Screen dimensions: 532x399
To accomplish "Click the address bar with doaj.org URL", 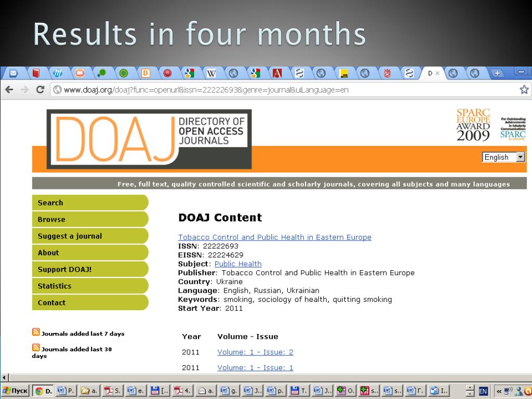I will [x=285, y=89].
